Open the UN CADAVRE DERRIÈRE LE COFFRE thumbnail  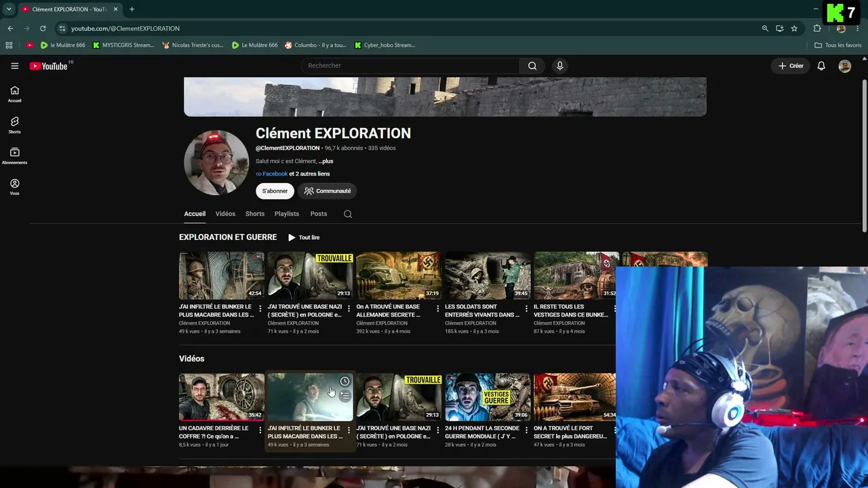click(x=222, y=397)
